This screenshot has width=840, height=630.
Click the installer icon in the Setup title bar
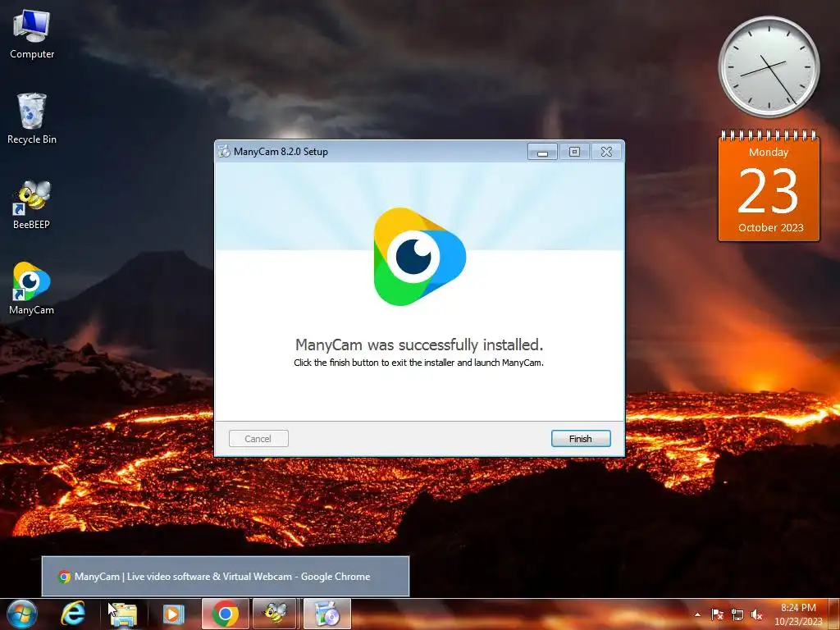[x=224, y=152]
